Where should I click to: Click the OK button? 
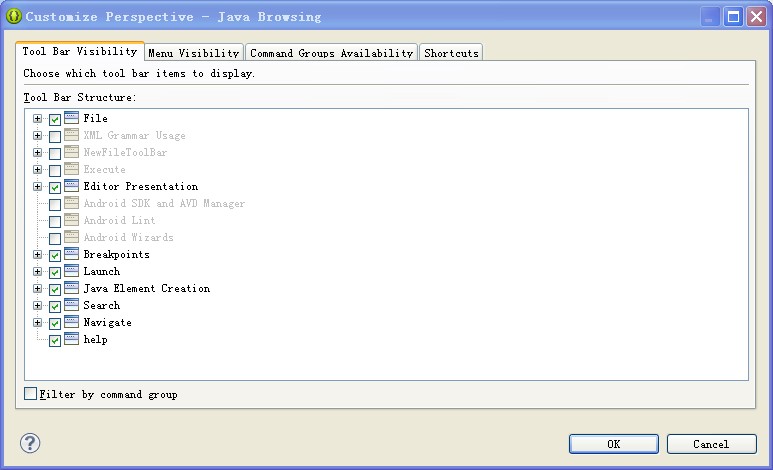pos(613,444)
